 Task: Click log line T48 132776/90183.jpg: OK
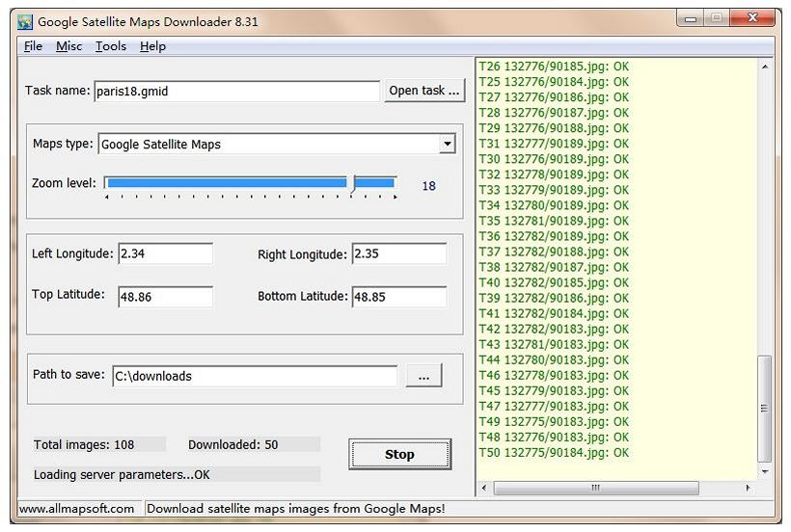pos(554,438)
